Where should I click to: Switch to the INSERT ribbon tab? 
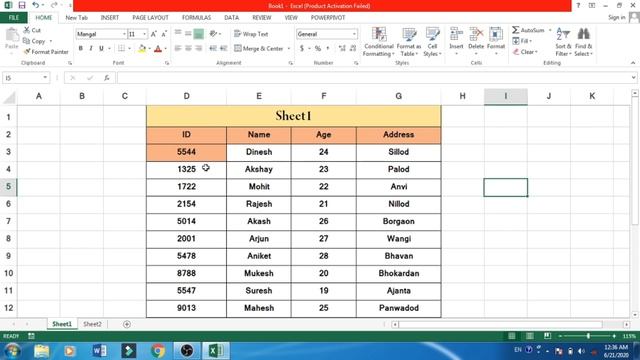coord(109,18)
